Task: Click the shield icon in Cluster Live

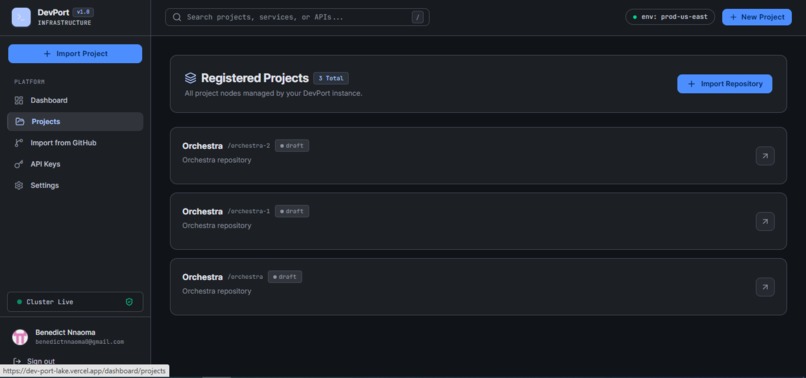Action: pyautogui.click(x=129, y=302)
